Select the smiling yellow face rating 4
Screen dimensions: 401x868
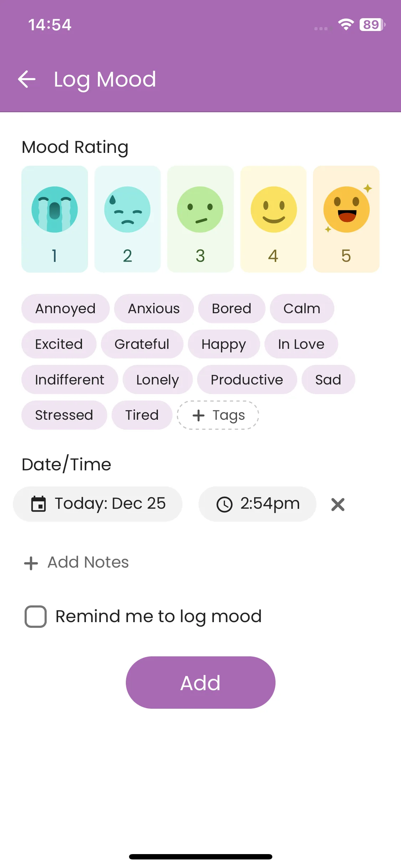[273, 219]
